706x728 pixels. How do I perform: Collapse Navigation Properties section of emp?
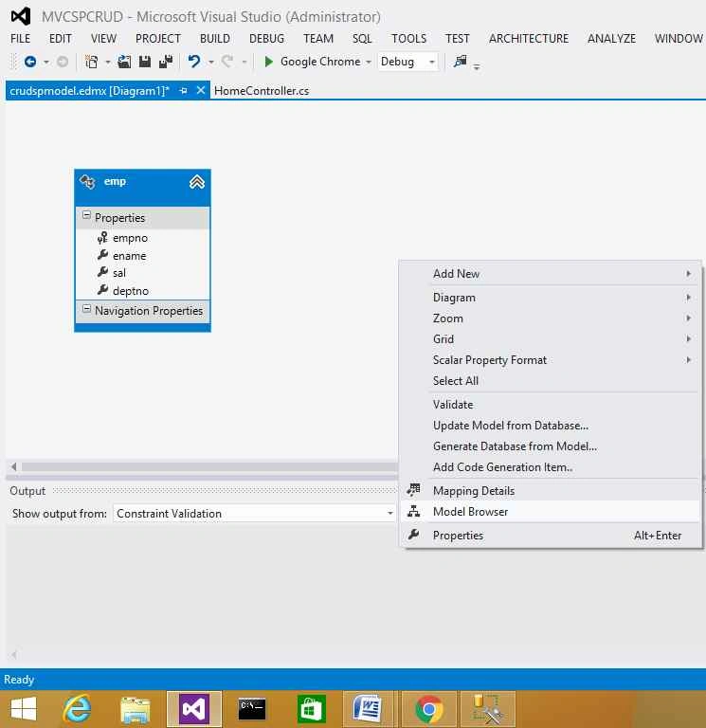tap(86, 308)
